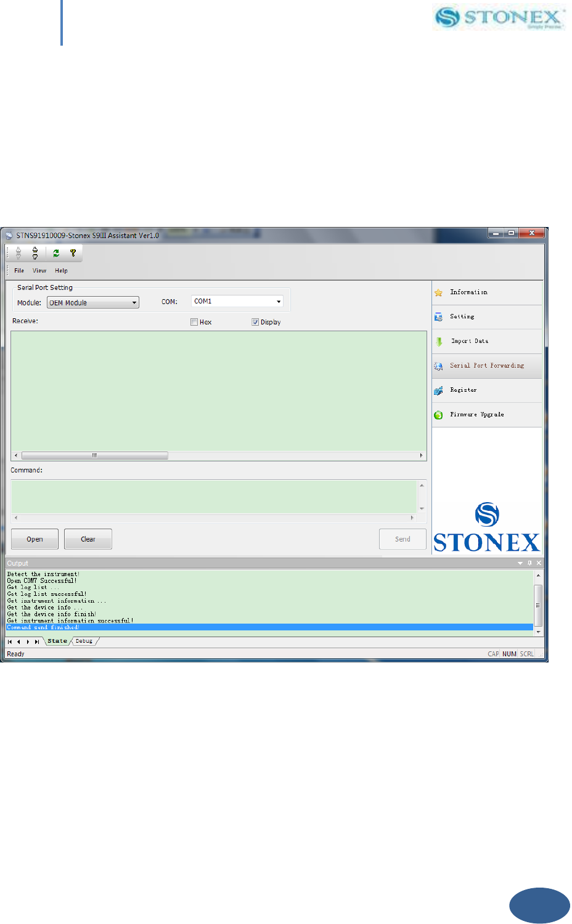Click the yellow help question-mark icon
The height and width of the screenshot is (924, 572).
point(73,253)
